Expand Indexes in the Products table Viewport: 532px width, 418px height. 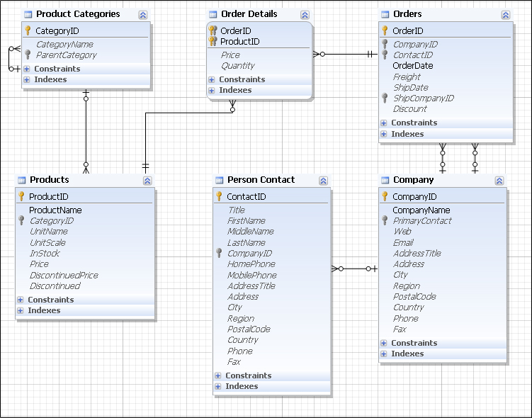pyautogui.click(x=21, y=311)
